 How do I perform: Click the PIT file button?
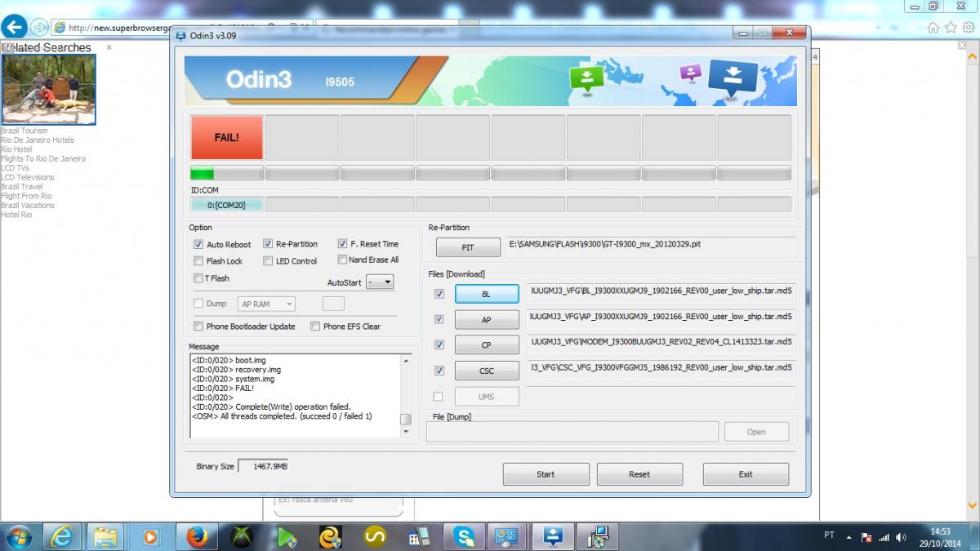468,247
